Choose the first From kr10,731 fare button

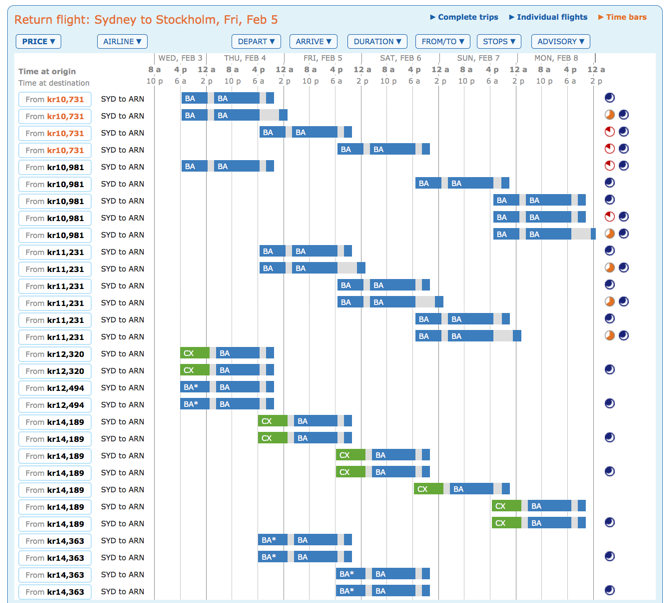pos(55,99)
